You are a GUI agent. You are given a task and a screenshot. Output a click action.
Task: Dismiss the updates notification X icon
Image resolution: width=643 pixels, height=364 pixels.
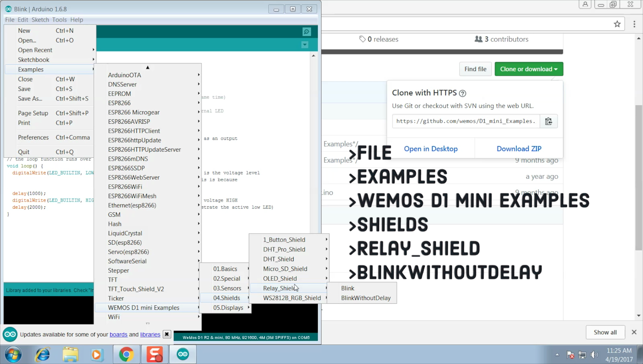pyautogui.click(x=166, y=334)
